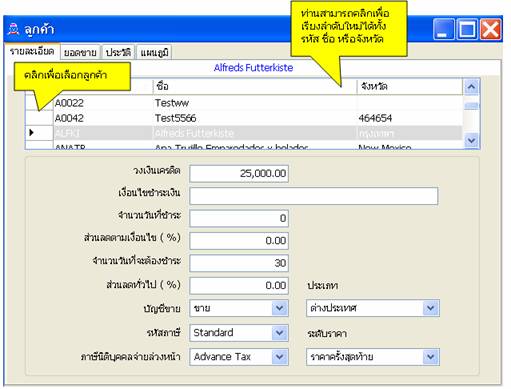Expand the รหัสภาษี Standard dropdown
The width and height of the screenshot is (511, 389).
[x=239, y=332]
